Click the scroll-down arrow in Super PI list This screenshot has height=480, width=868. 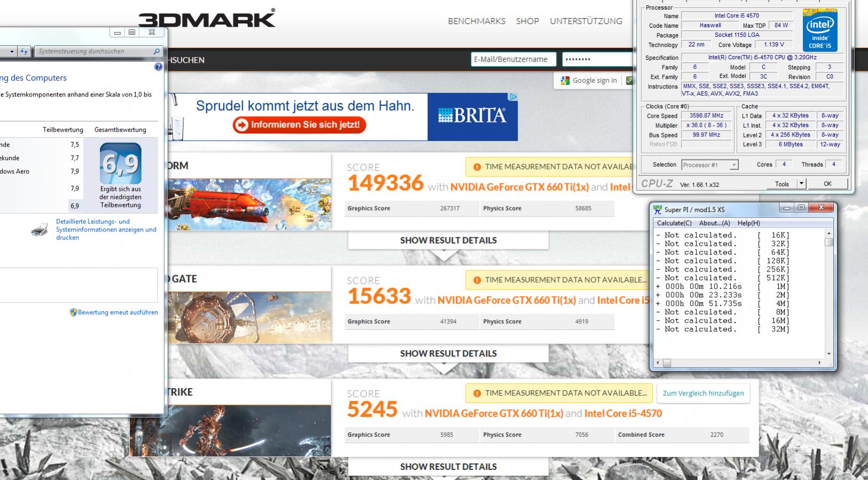[x=828, y=354]
